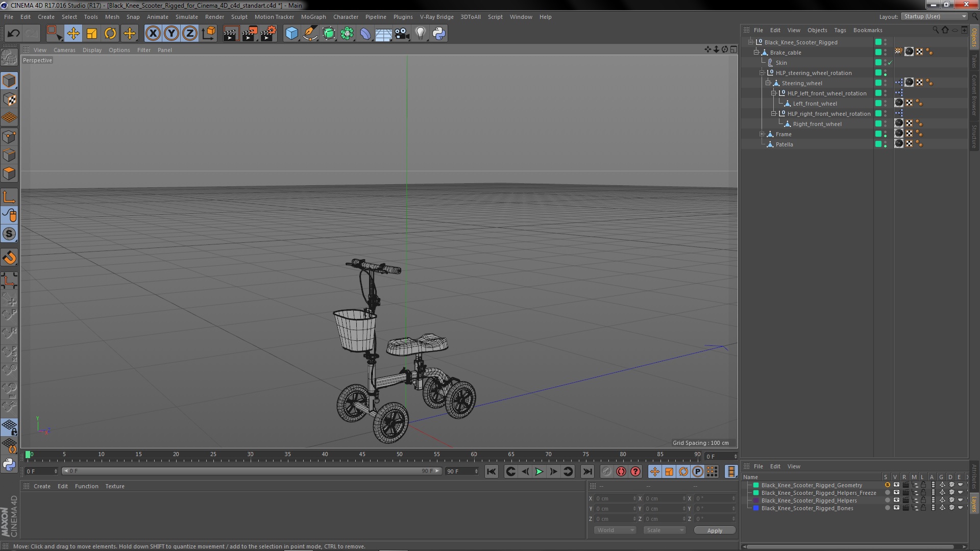Click the green Geometry layer color swatch
This screenshot has height=551, width=980.
(x=756, y=485)
